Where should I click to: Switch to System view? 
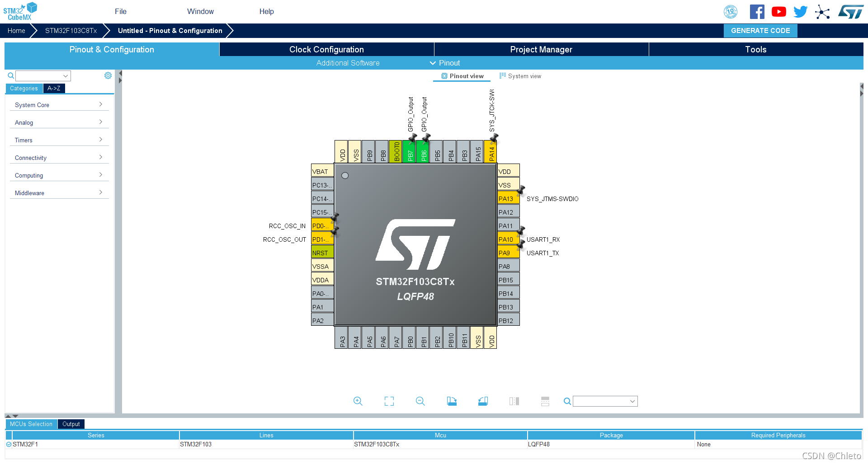pyautogui.click(x=520, y=76)
